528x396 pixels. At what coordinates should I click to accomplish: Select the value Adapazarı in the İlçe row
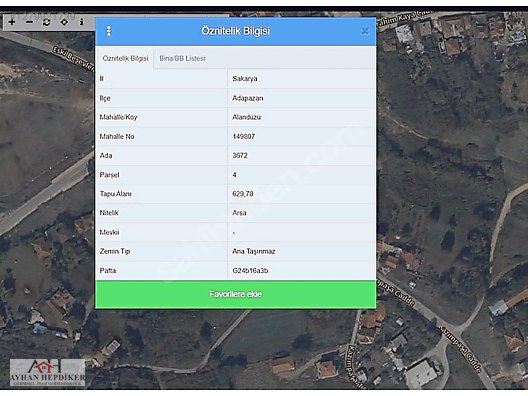(x=248, y=98)
